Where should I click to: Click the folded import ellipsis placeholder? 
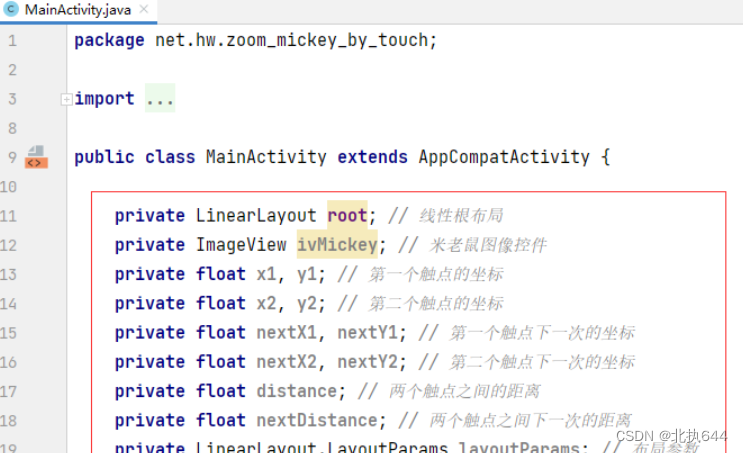pyautogui.click(x=160, y=98)
